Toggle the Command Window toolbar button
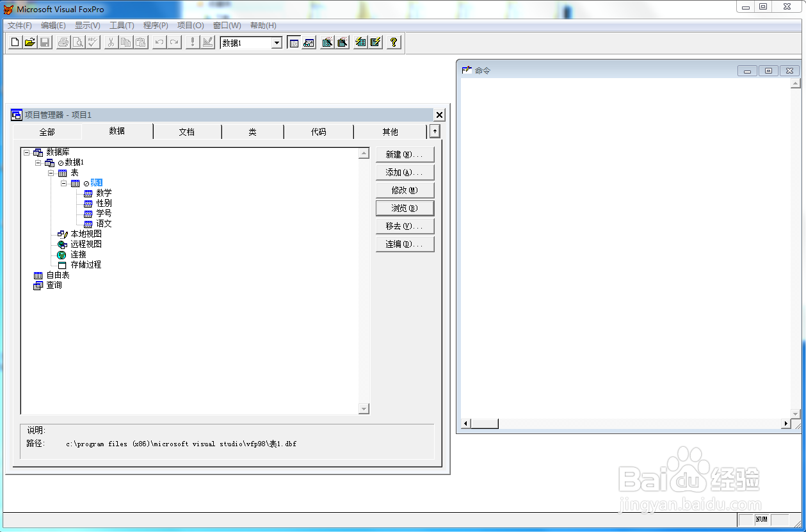The width and height of the screenshot is (806, 532). point(294,42)
